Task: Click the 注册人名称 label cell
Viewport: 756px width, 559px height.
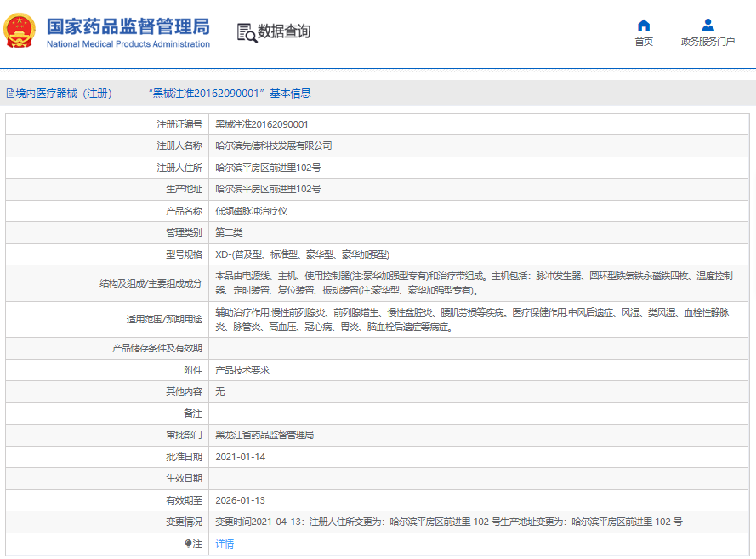Action: point(107,145)
